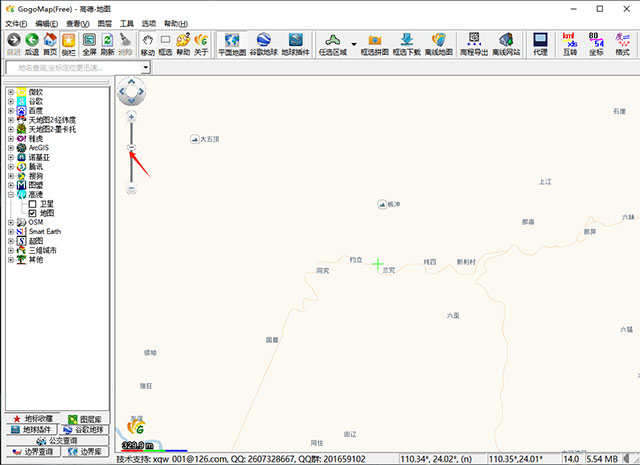The height and width of the screenshot is (465, 640).
Task: Open the 坐标 coordinate tool icon
Action: tap(596, 44)
